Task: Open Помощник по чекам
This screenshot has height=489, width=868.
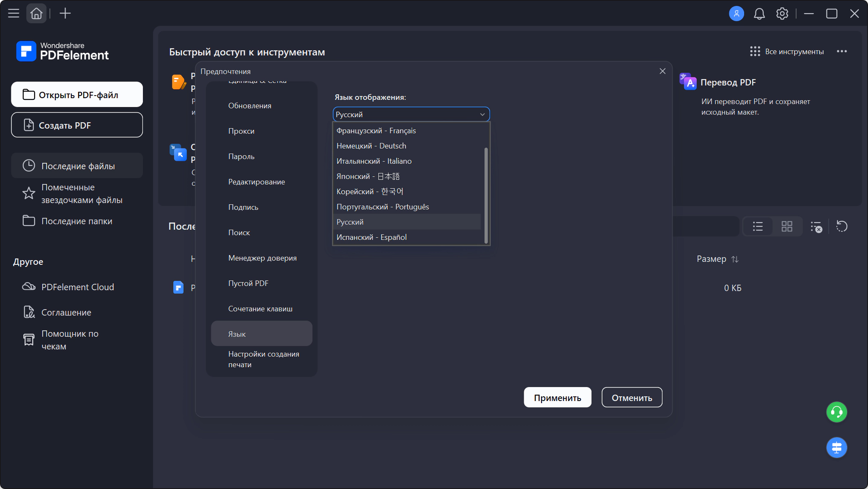Action: tap(77, 340)
